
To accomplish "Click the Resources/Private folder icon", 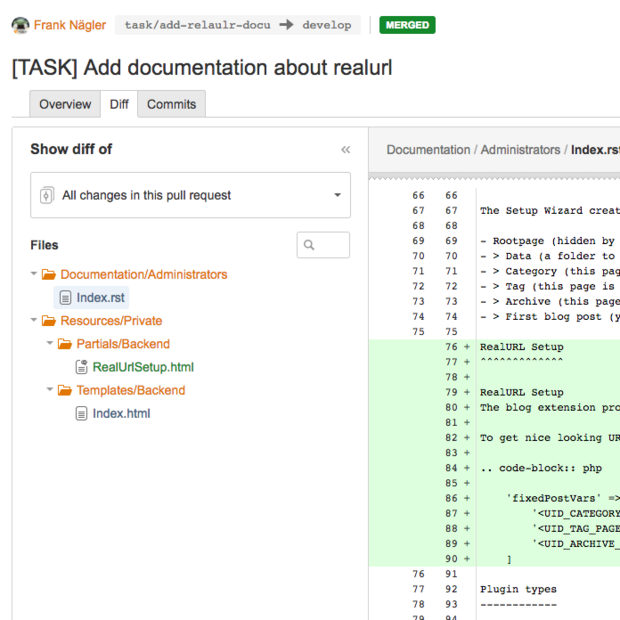I will coord(49,321).
